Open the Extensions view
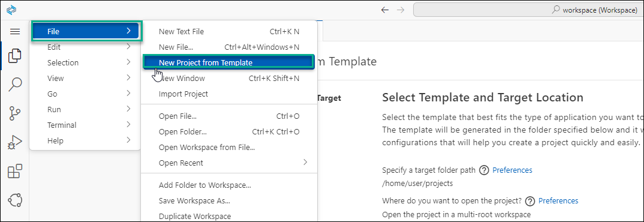 point(15,171)
